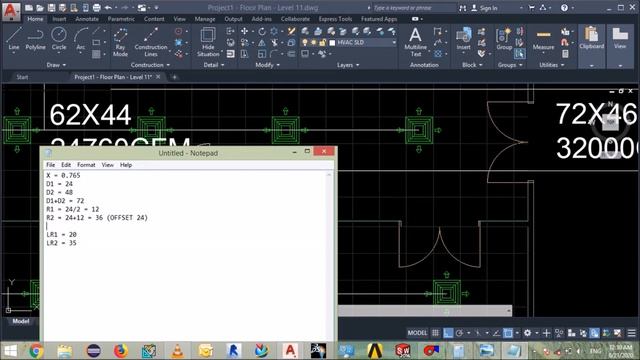Select the Construction Lines tool
Image resolution: width=640 pixels, height=360 pixels.
pos(151,42)
